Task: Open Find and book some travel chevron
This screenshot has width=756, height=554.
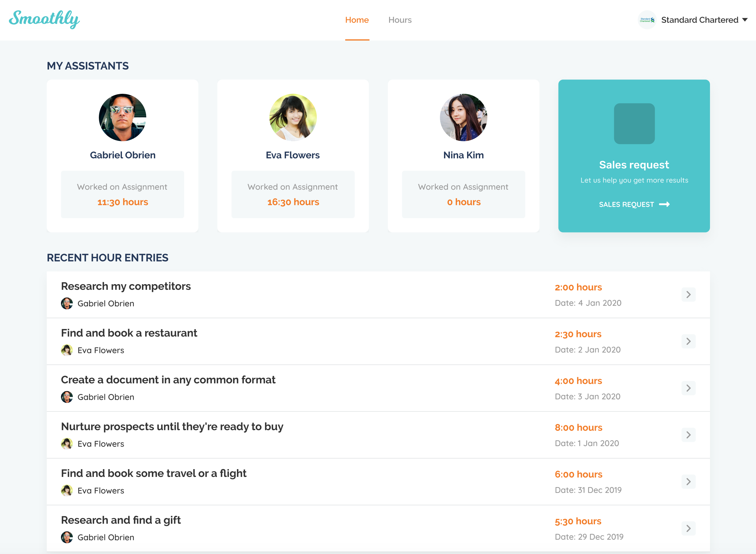Action: coord(688,482)
